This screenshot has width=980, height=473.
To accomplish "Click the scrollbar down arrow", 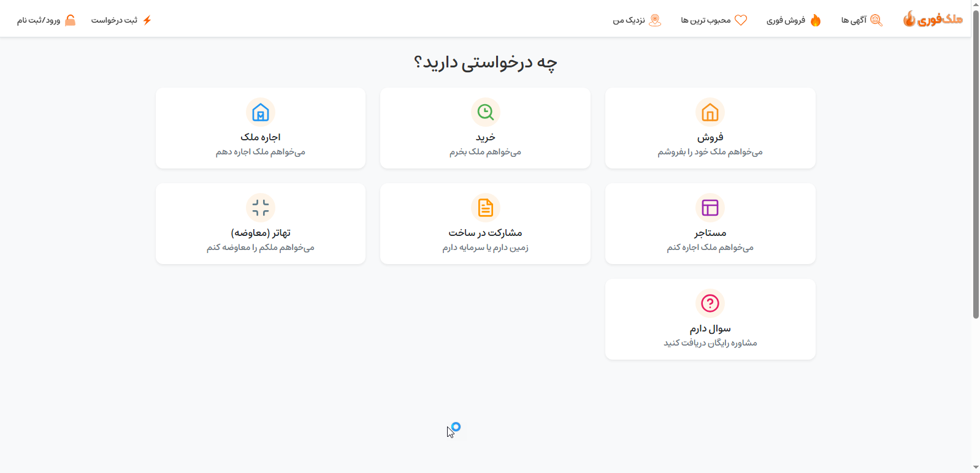I will click(x=976, y=467).
